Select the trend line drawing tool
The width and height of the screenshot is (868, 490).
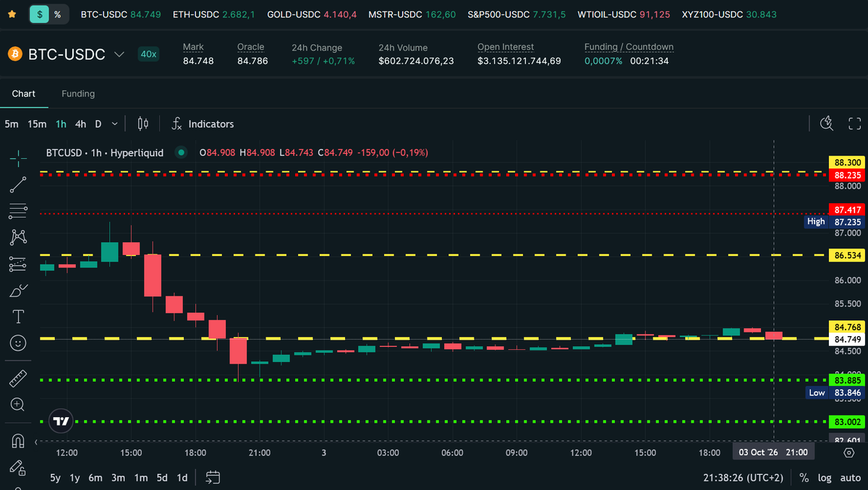[18, 185]
